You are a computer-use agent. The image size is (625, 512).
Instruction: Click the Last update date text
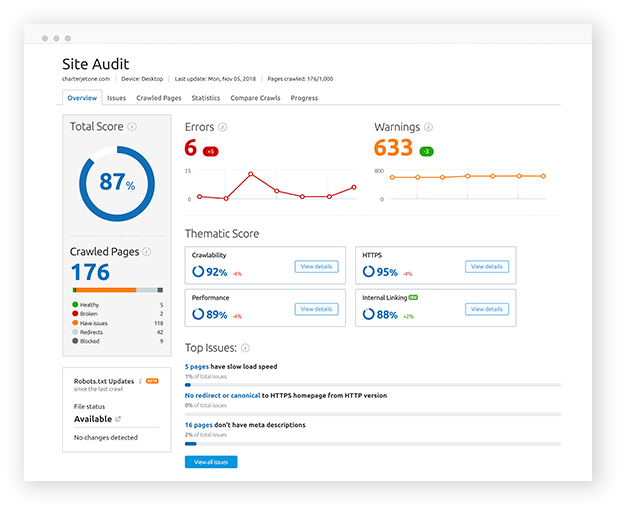(x=215, y=79)
